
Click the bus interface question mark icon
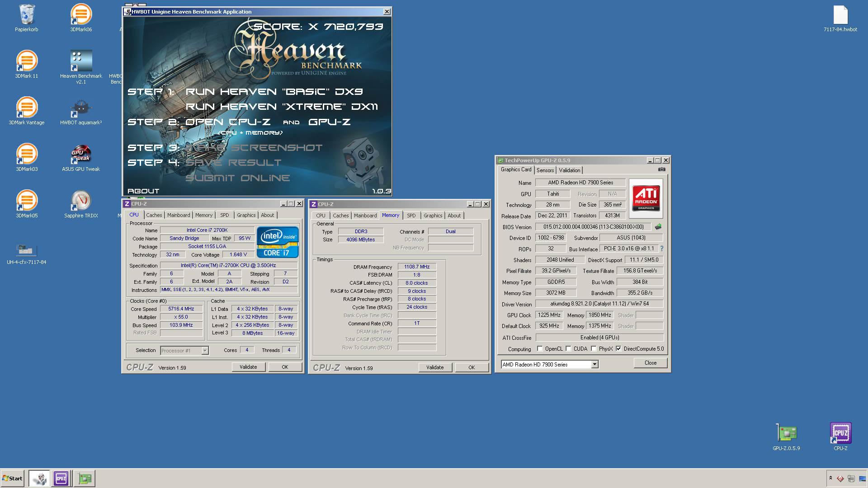[x=662, y=249]
